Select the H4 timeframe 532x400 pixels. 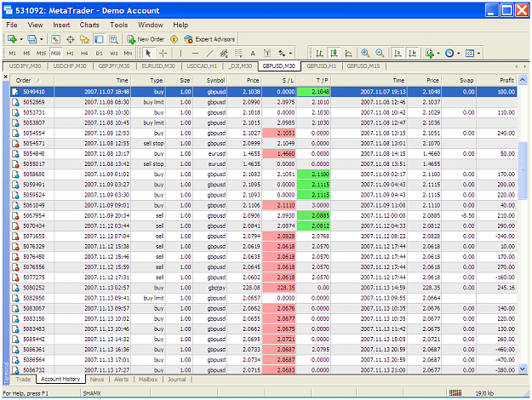[84, 54]
